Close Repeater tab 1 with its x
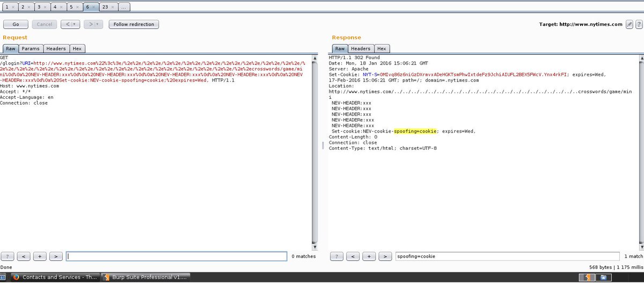Image resolution: width=644 pixels, height=283 pixels. (x=12, y=8)
